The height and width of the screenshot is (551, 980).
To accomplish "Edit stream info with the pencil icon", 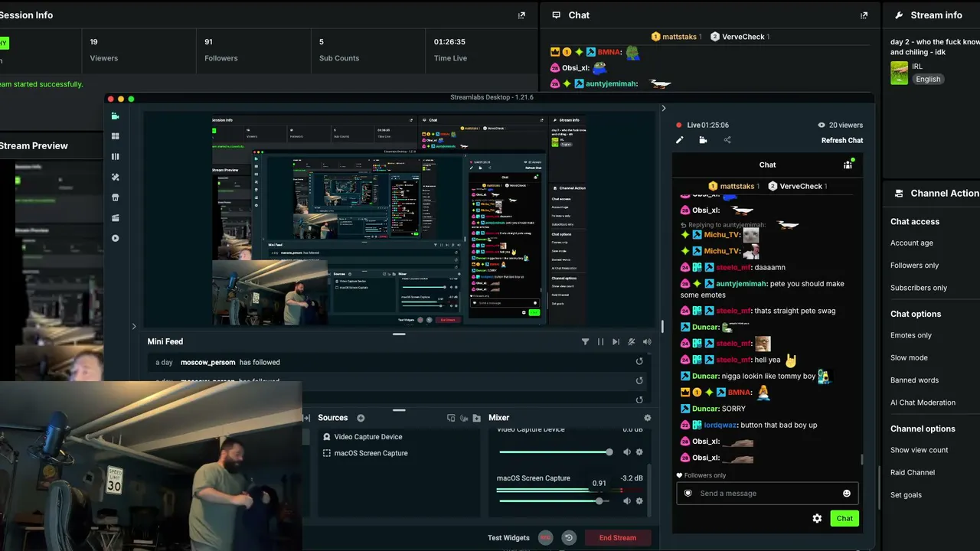I will point(679,140).
